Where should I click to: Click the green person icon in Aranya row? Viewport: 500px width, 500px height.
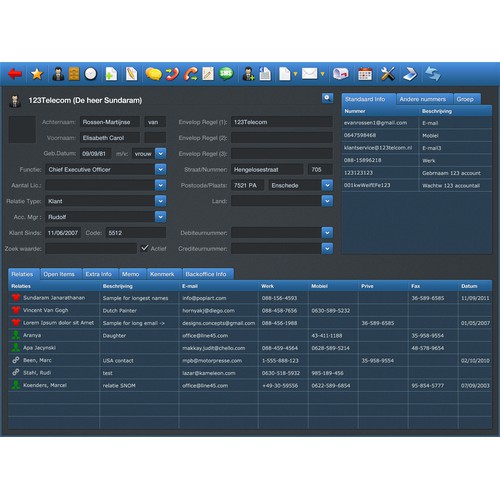point(16,335)
